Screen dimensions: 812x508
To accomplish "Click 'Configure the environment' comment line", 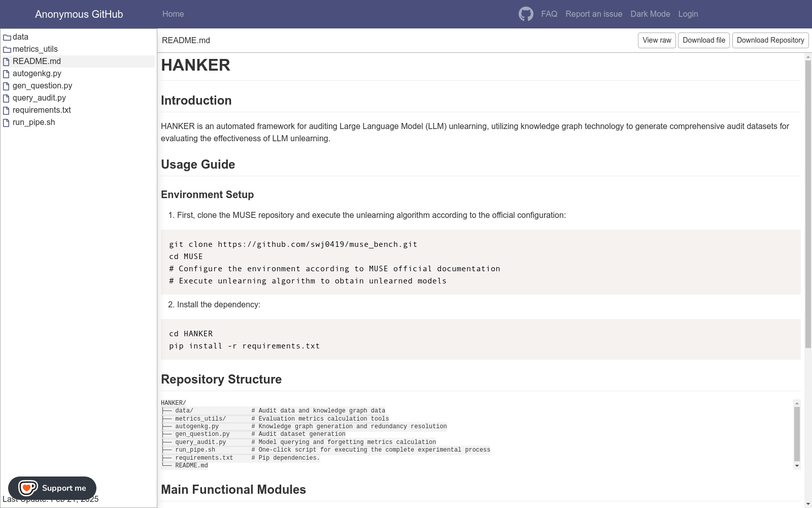I will [x=335, y=269].
